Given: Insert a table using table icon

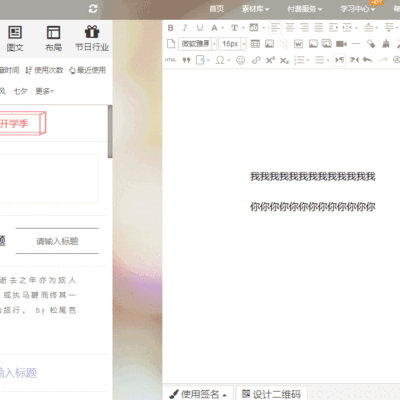Looking at the screenshot, I should pyautogui.click(x=255, y=44).
